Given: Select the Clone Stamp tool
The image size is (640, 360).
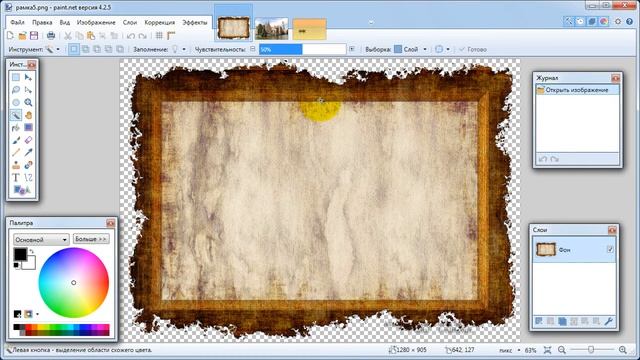Looking at the screenshot, I should point(16,165).
